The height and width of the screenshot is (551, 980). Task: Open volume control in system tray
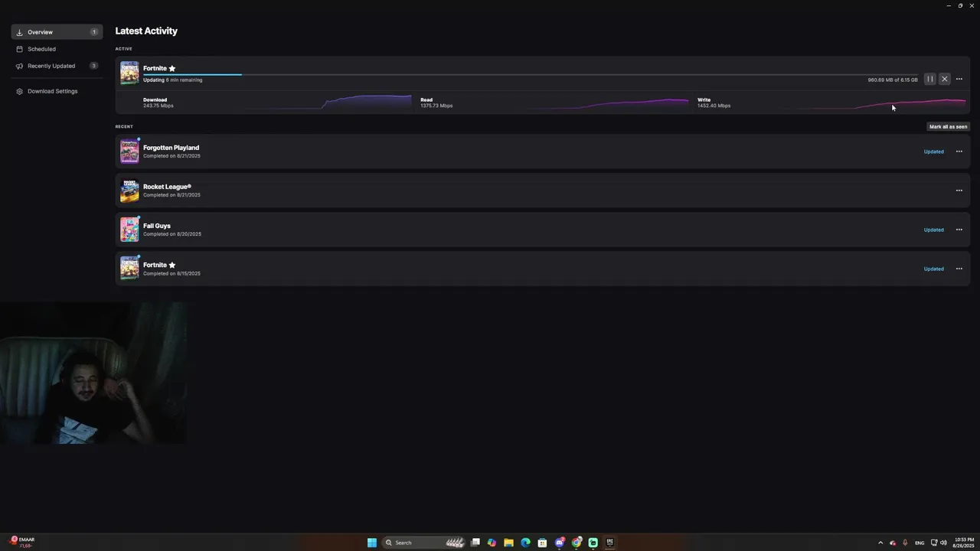(943, 543)
